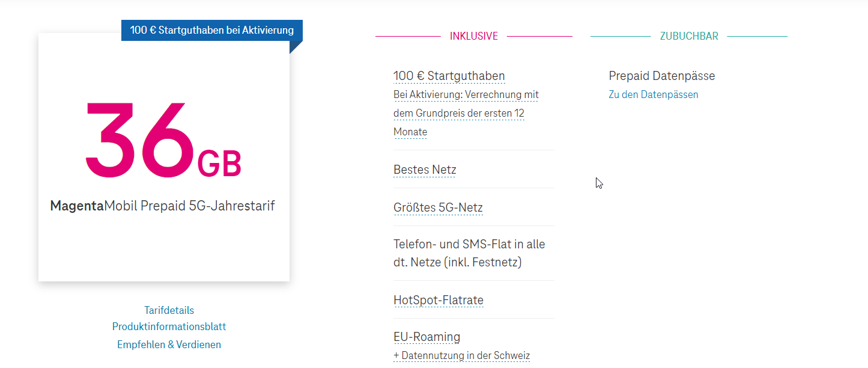Open the Produktinformationsblatt link
The width and height of the screenshot is (868, 368).
coord(169,327)
